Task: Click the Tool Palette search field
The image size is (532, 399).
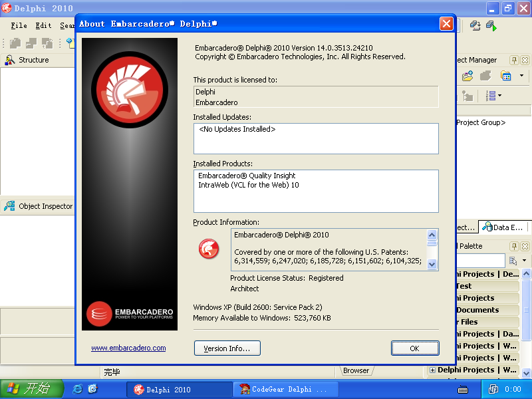Action: tap(480, 261)
